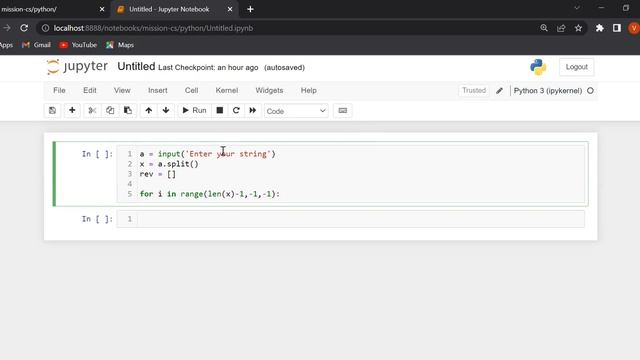Click the Logout button
Image resolution: width=640 pixels, height=360 pixels.
click(576, 67)
